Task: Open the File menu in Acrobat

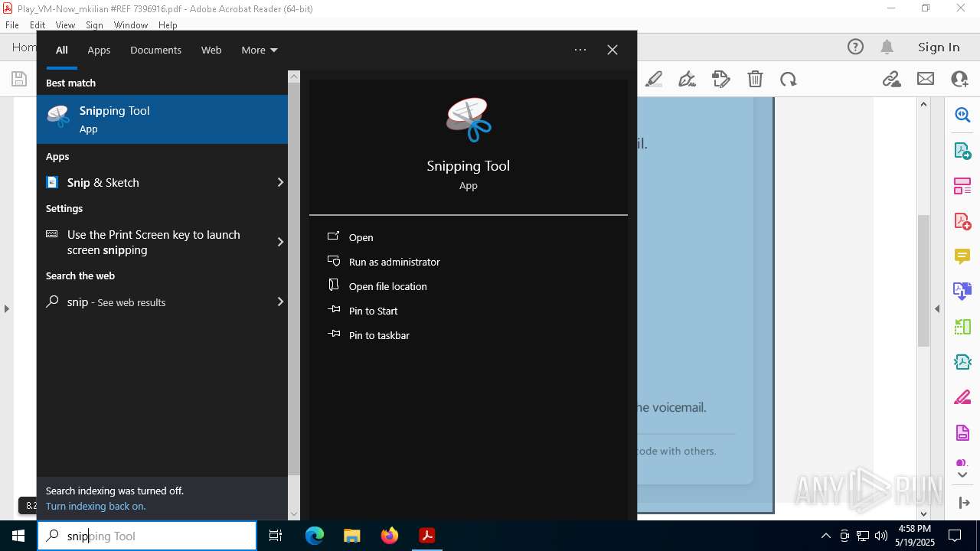Action: 12,25
